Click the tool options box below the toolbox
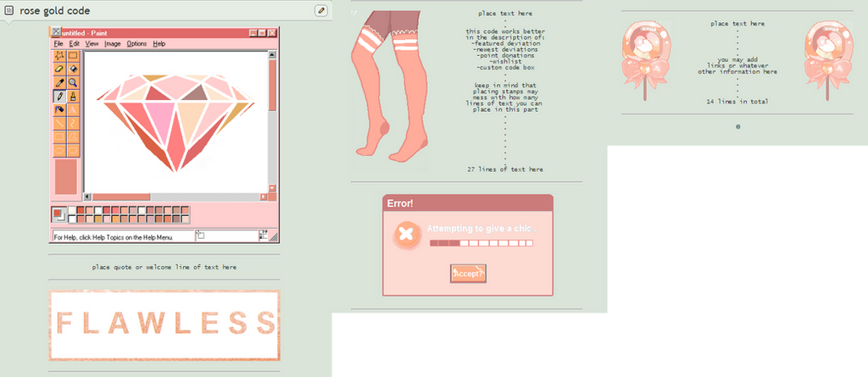The height and width of the screenshot is (377, 868). click(x=66, y=176)
